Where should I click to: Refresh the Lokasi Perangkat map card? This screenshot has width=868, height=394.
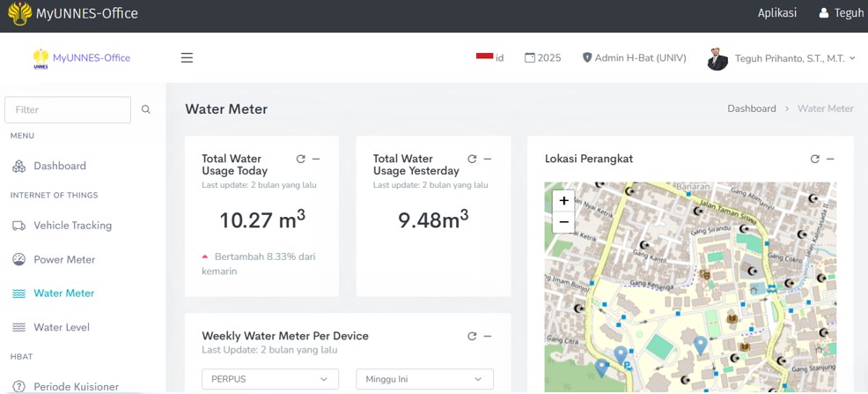pyautogui.click(x=815, y=159)
